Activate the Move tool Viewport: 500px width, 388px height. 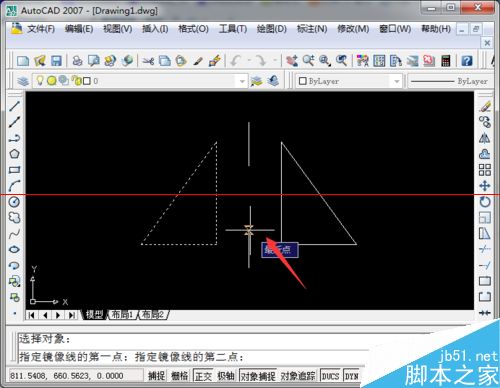click(485, 186)
